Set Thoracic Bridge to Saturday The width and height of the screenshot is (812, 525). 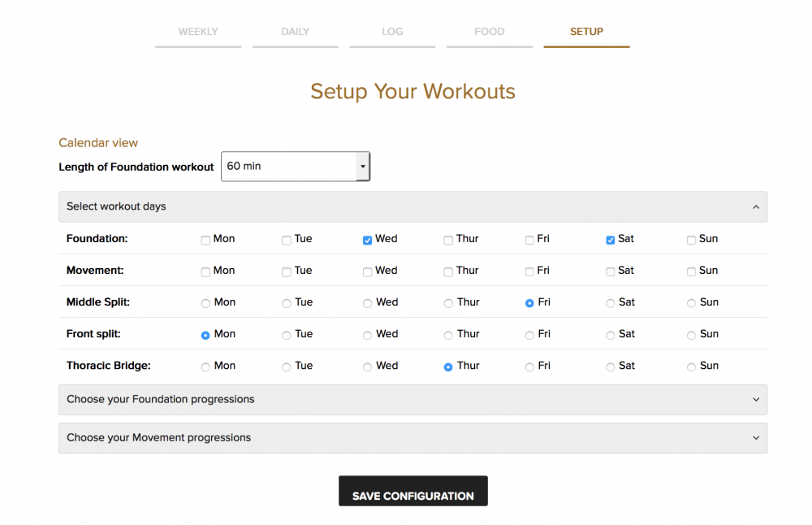(611, 367)
